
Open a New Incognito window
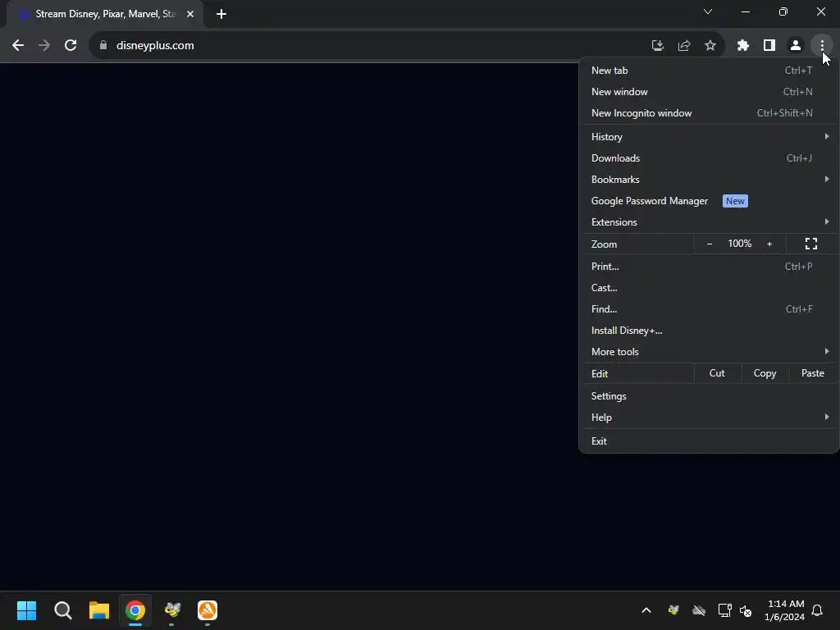[710, 113]
